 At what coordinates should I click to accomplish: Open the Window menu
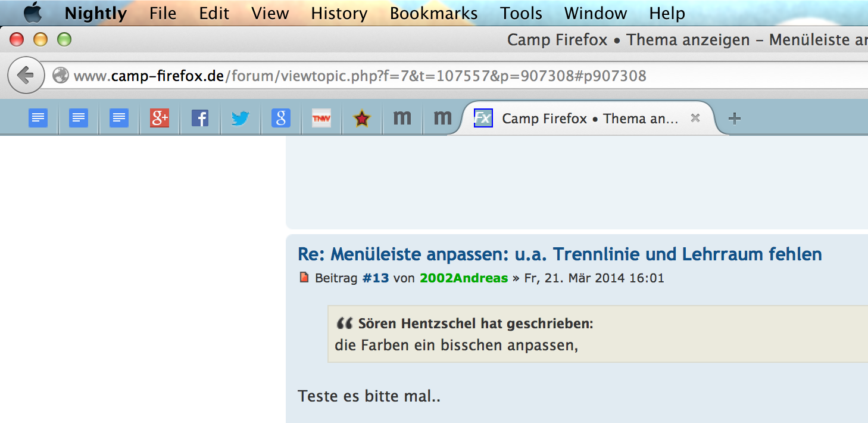pos(595,14)
